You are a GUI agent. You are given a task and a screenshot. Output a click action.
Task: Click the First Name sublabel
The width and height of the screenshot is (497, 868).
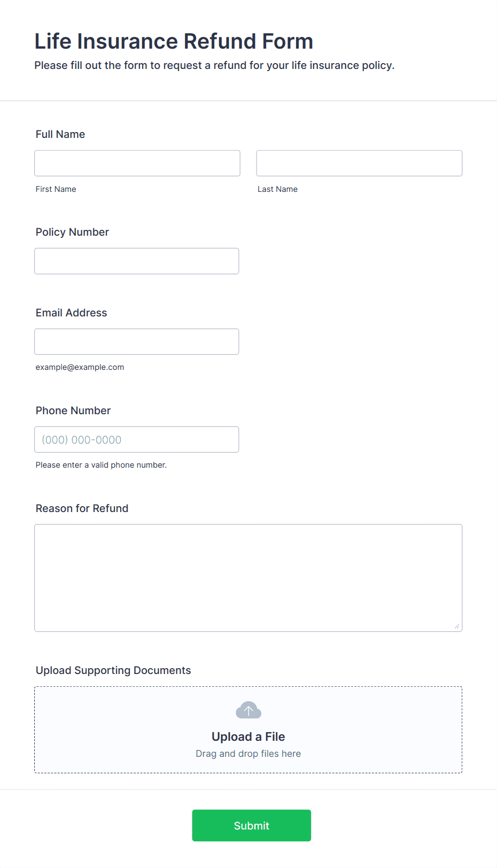pyautogui.click(x=56, y=189)
